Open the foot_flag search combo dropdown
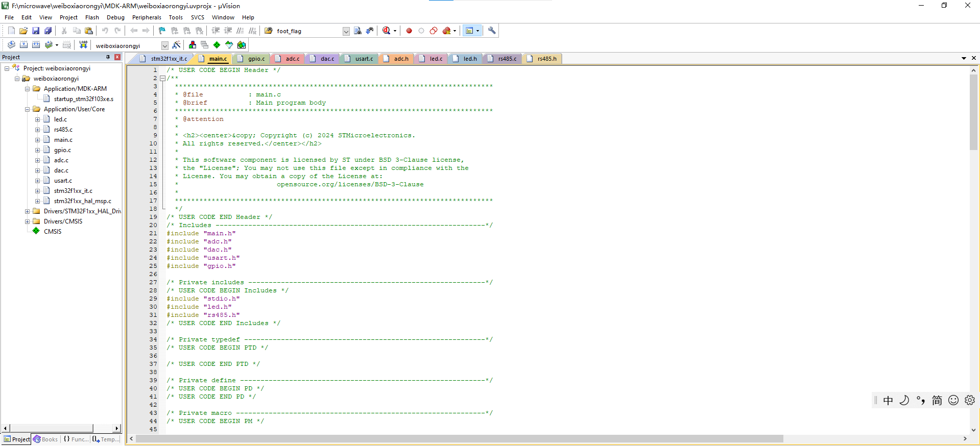 [x=346, y=31]
